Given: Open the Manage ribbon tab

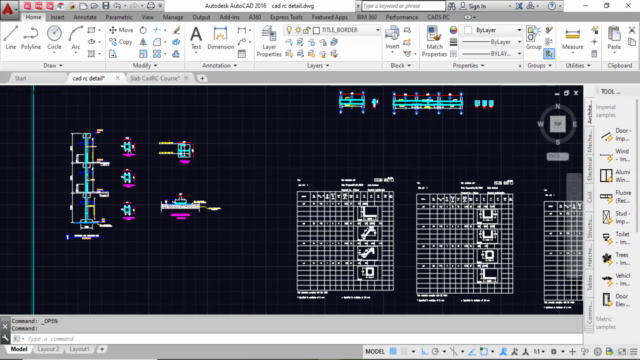Looking at the screenshot, I should click(x=173, y=17).
